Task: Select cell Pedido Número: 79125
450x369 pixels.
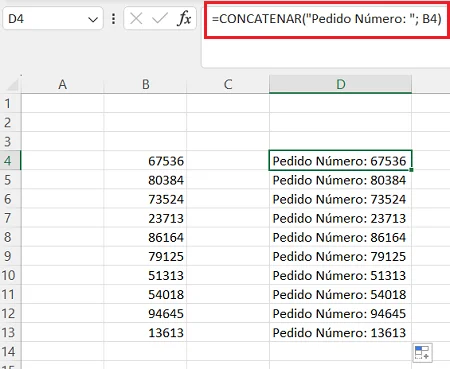Action: [340, 256]
